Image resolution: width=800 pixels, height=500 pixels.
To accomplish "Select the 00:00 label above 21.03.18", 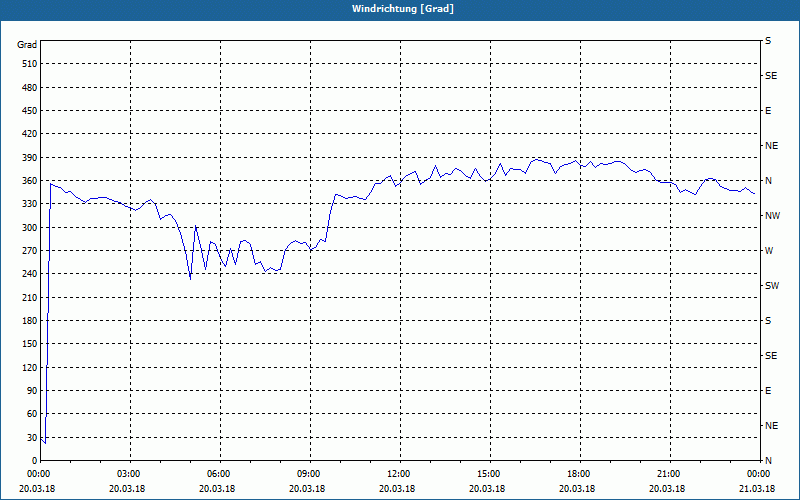I will coord(759,474).
